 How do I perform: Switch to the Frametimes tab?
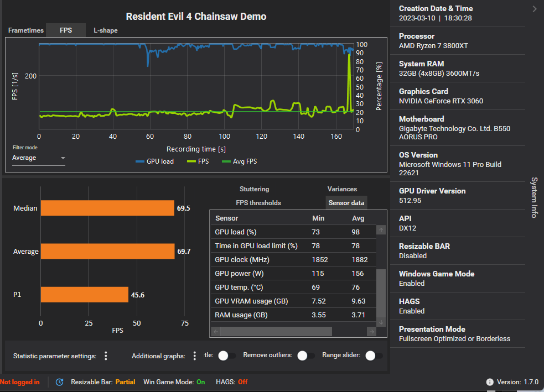(26, 30)
